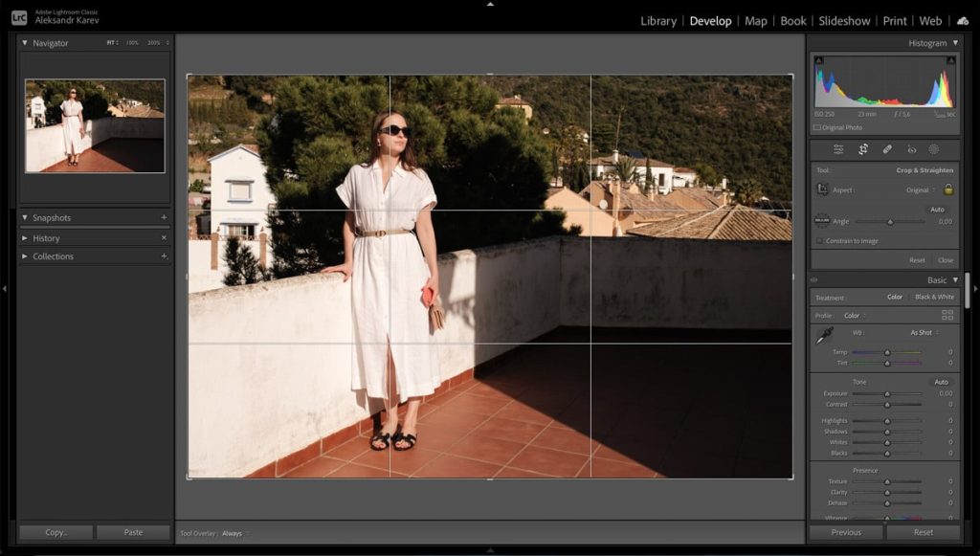This screenshot has width=980, height=556.
Task: Open the Slideshow module
Action: tap(844, 20)
